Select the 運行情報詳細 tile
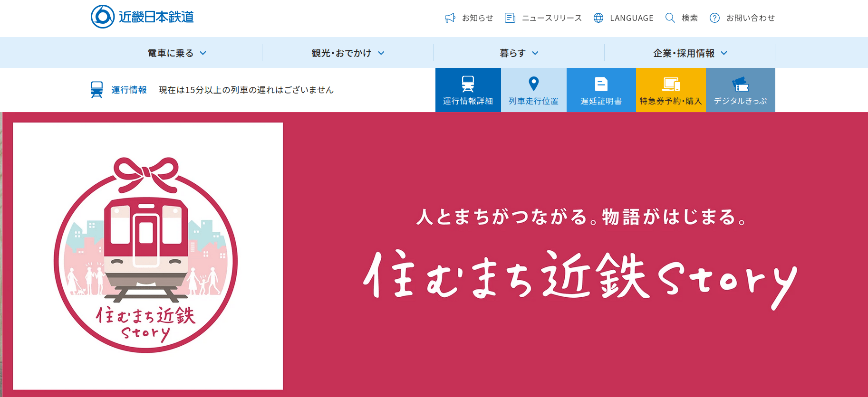This screenshot has width=868, height=397. [468, 90]
